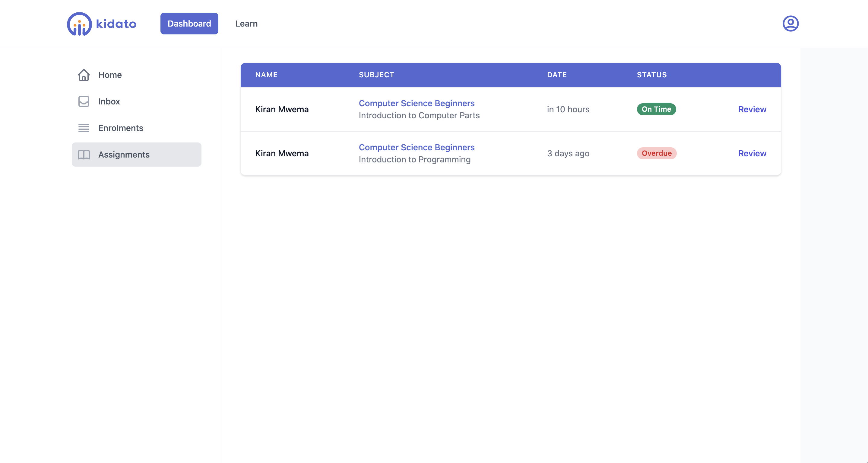The width and height of the screenshot is (868, 463).
Task: Click the STATUS column header
Action: point(651,75)
